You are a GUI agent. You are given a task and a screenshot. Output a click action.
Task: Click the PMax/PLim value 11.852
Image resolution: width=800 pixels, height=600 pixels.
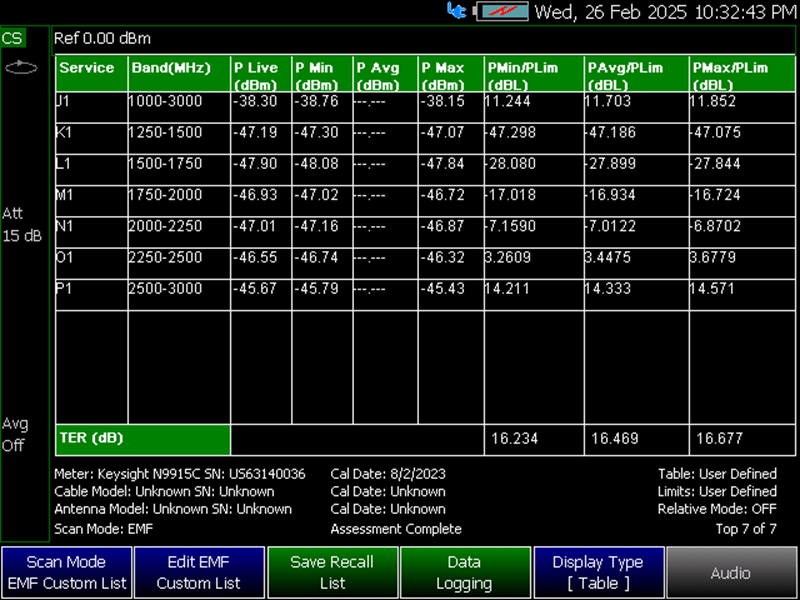point(713,101)
